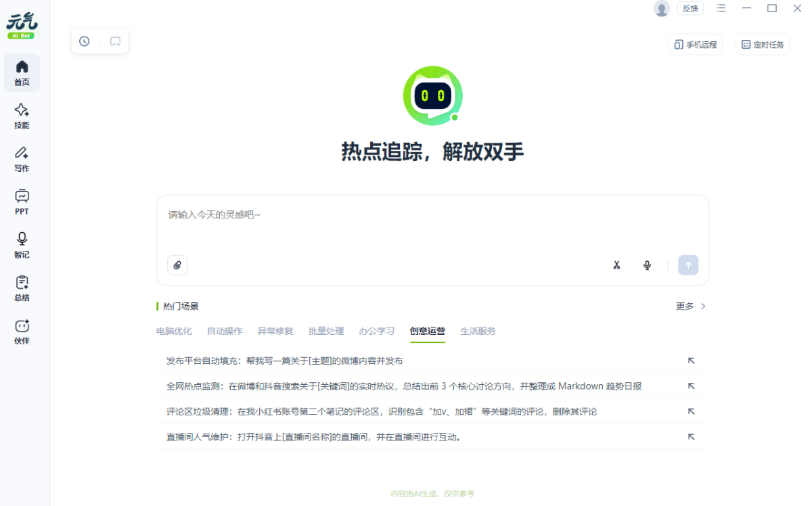Select the 总结 summary icon

coord(22,288)
